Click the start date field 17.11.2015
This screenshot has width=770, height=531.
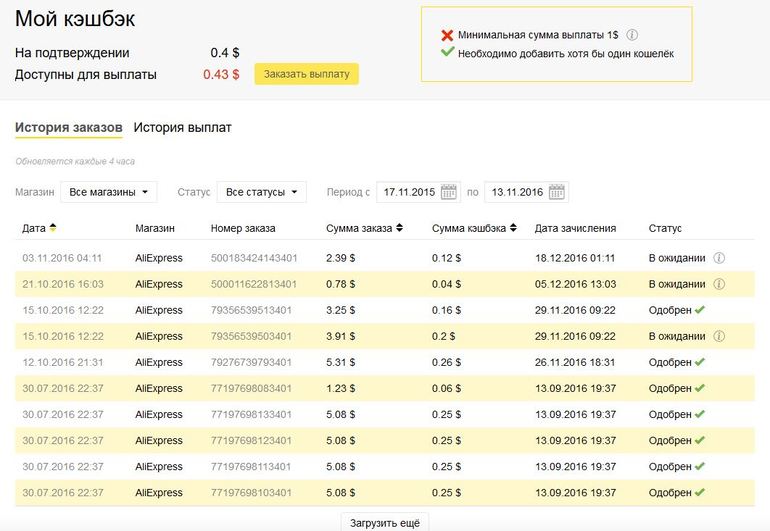pyautogui.click(x=408, y=192)
